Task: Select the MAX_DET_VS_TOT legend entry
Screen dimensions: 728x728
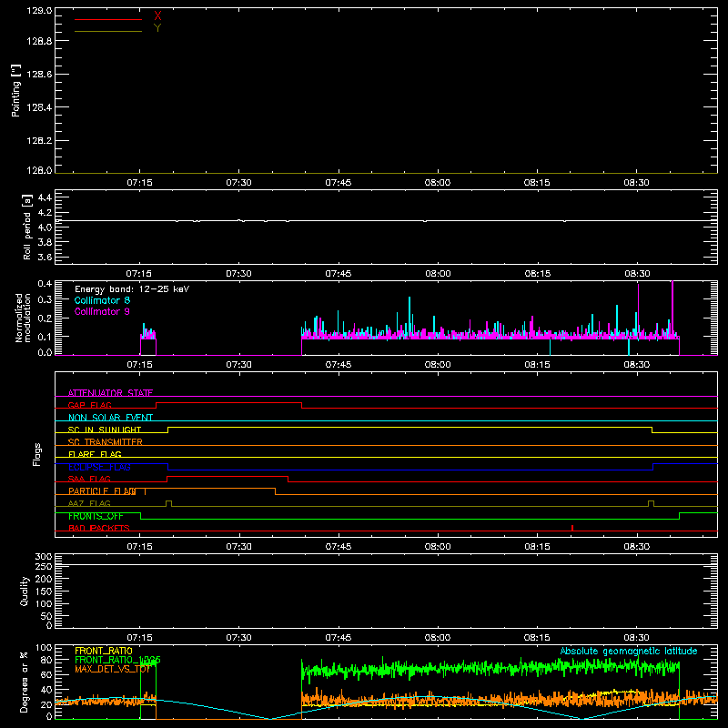Action: (x=113, y=669)
